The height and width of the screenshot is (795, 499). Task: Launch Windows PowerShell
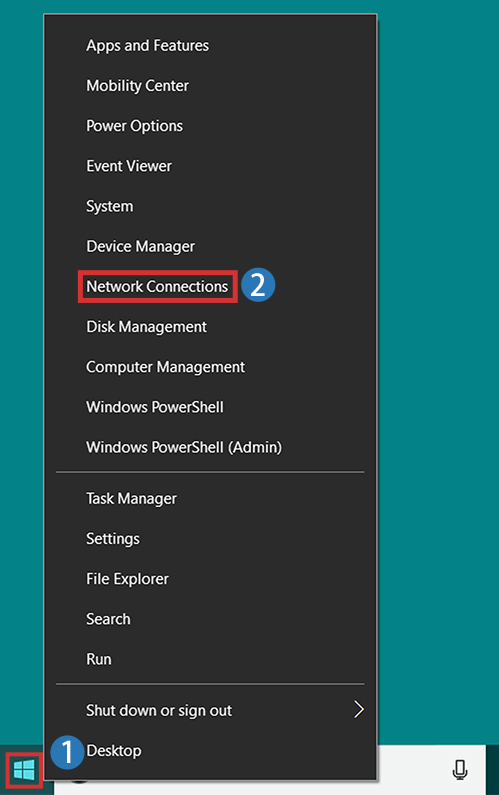click(x=155, y=407)
